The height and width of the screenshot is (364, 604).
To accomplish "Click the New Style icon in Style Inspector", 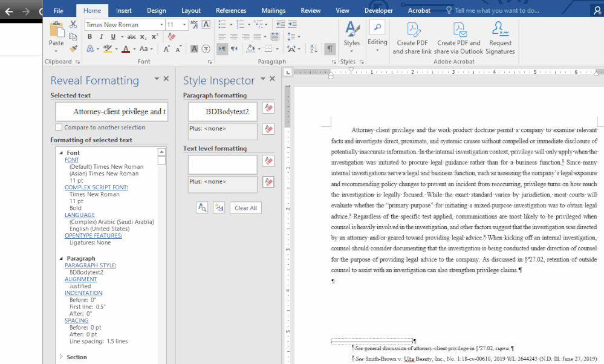I will pos(218,207).
